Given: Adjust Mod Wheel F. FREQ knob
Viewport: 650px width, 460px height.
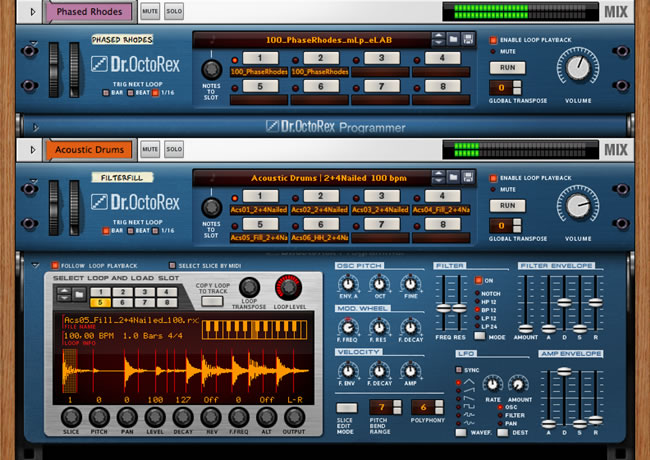Looking at the screenshot, I should pos(348,327).
